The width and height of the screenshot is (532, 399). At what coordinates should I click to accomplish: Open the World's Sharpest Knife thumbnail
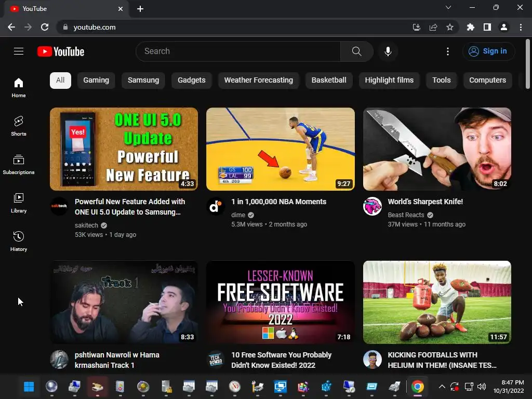coord(437,149)
